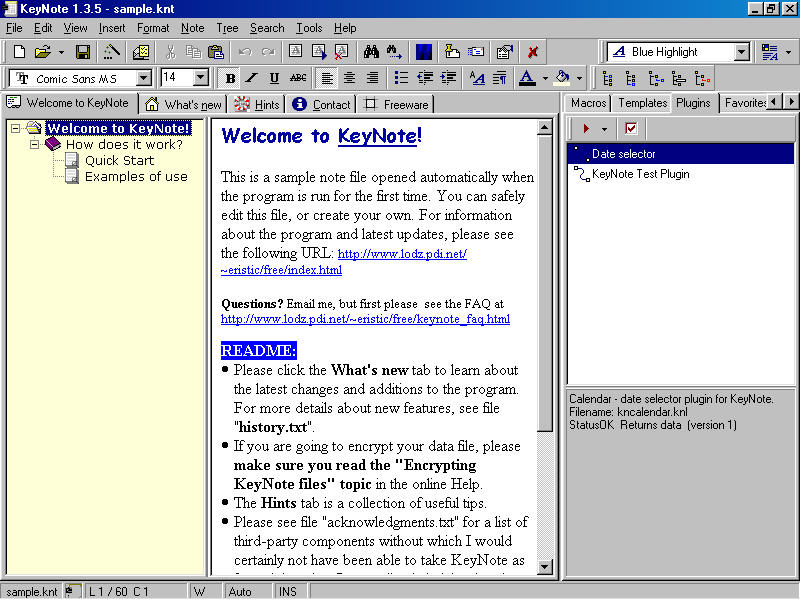The image size is (800, 600).
Task: Open the Blue Highlight style dropdown
Action: (x=741, y=52)
